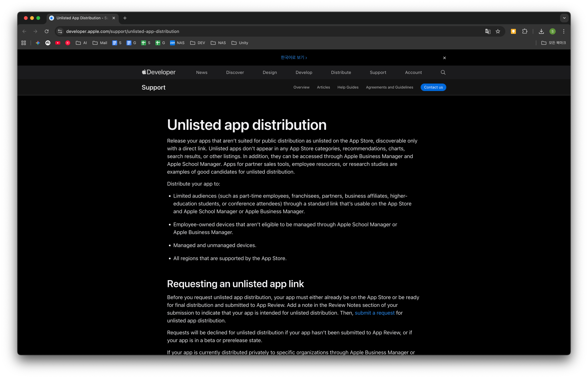
Task: Open the green S profile avatar
Action: (553, 31)
